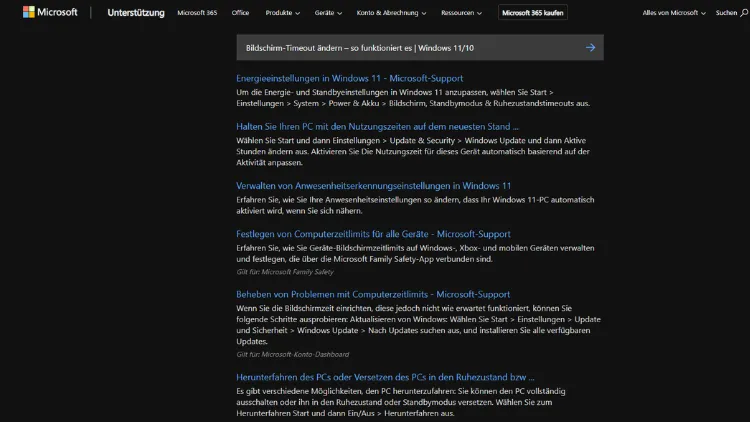
Task: Expand the Konto & Abrechnung dropdown
Action: 391,13
